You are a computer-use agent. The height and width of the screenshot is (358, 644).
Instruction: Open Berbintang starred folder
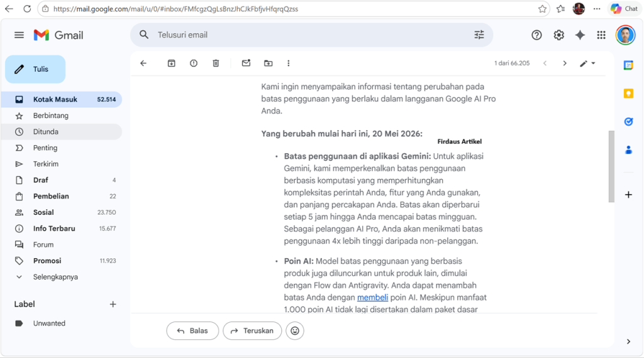click(62, 116)
